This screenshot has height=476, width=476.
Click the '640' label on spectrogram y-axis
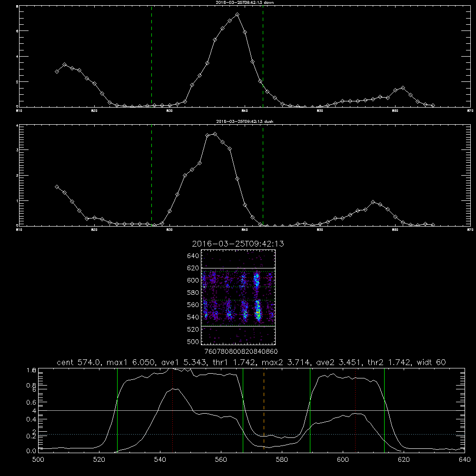(193, 256)
